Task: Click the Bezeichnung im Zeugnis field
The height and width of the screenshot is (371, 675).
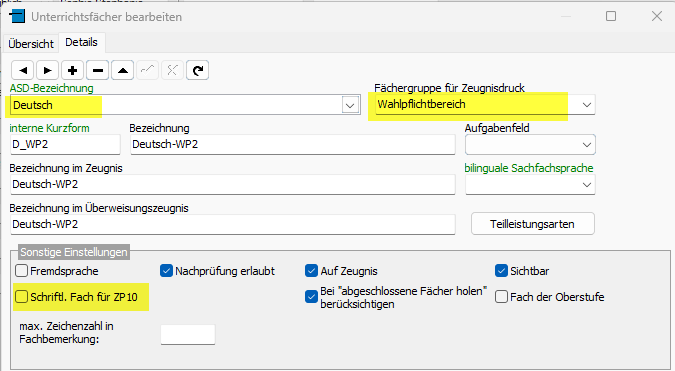Action: [x=232, y=184]
